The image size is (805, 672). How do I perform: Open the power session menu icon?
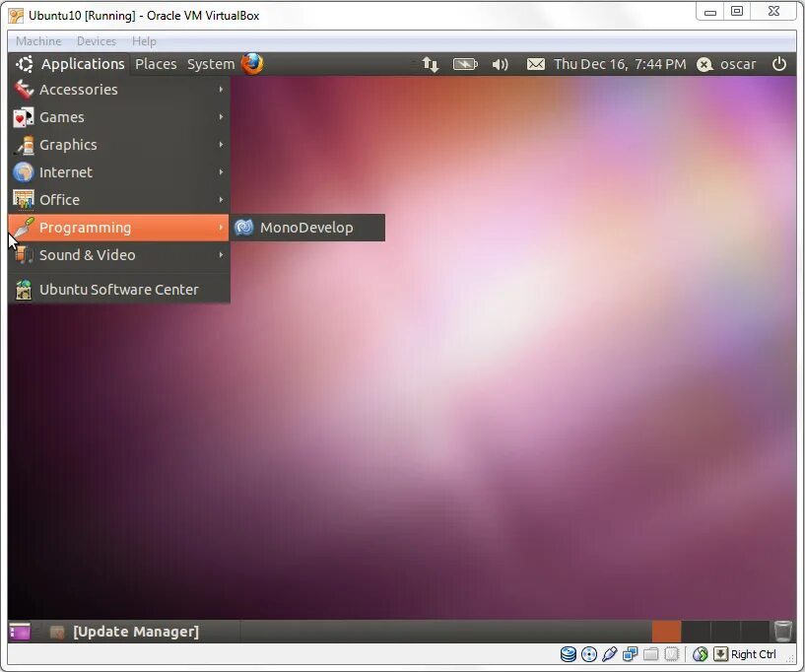coord(778,64)
